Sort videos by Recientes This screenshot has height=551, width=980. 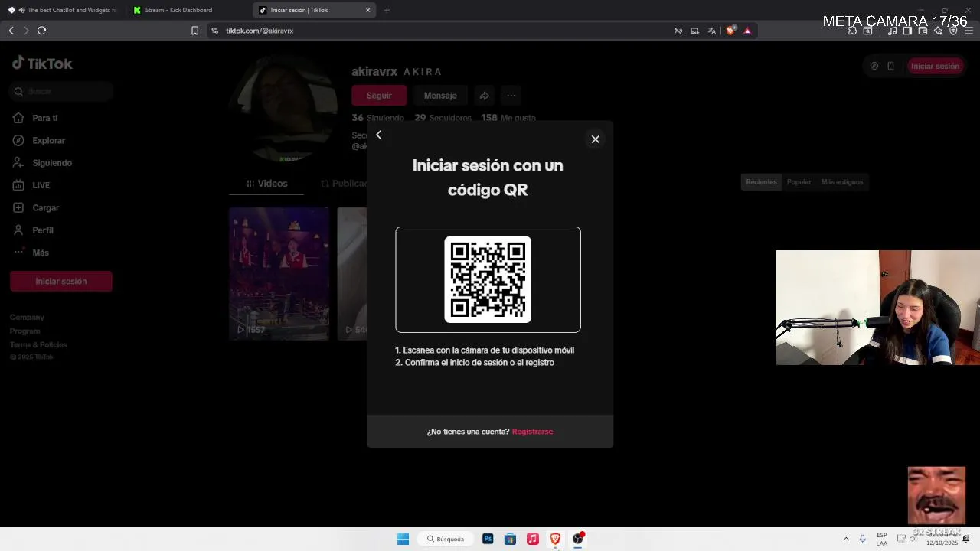[761, 182]
